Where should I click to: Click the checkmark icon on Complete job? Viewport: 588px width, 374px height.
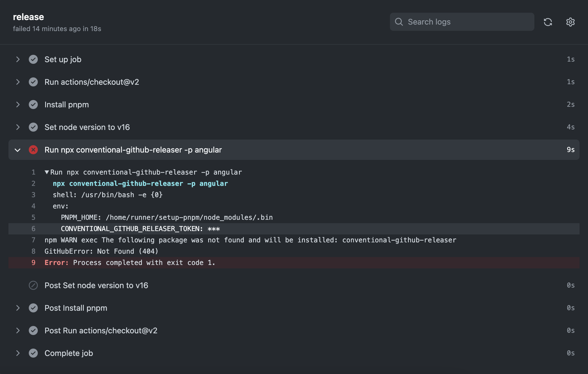coord(33,353)
